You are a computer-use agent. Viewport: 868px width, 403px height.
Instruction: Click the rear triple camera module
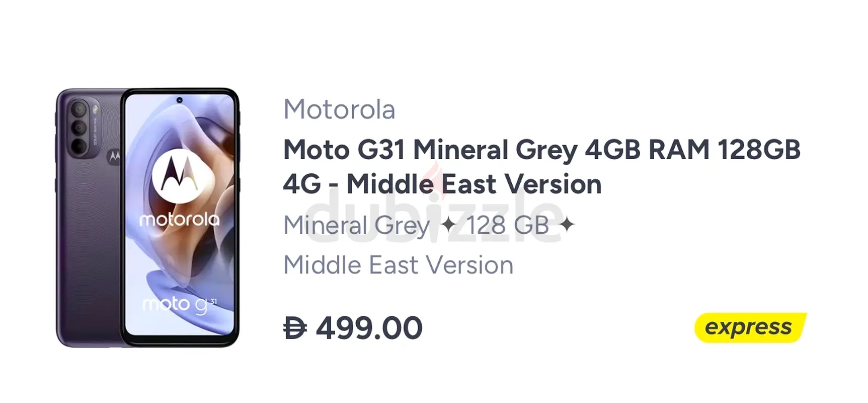click(78, 127)
